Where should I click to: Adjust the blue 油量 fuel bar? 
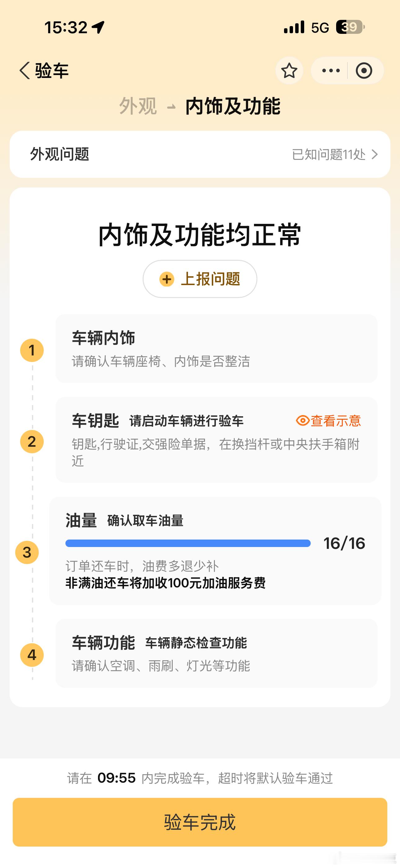click(188, 543)
